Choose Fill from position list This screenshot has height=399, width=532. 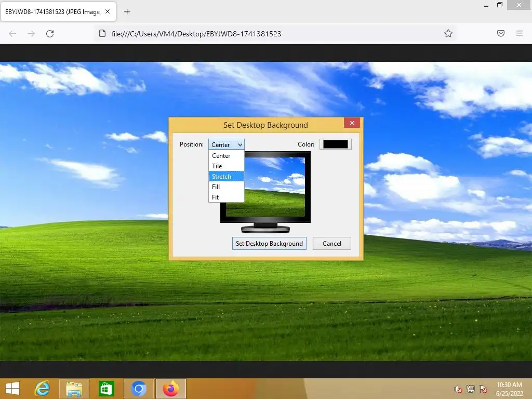click(x=227, y=187)
